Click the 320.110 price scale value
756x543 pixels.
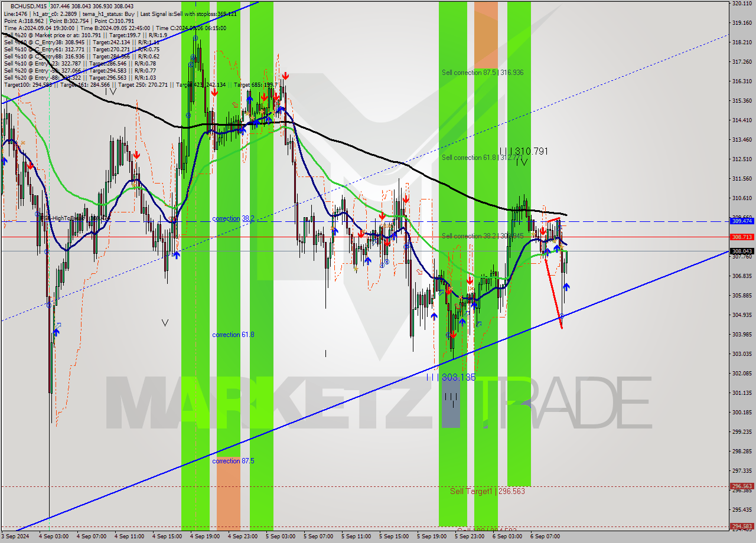click(x=741, y=4)
